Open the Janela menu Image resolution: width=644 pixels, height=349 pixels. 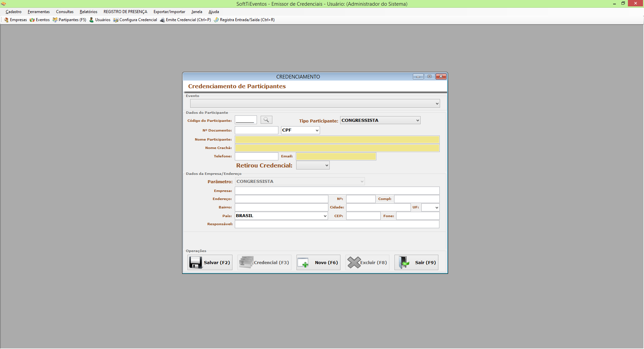197,12
